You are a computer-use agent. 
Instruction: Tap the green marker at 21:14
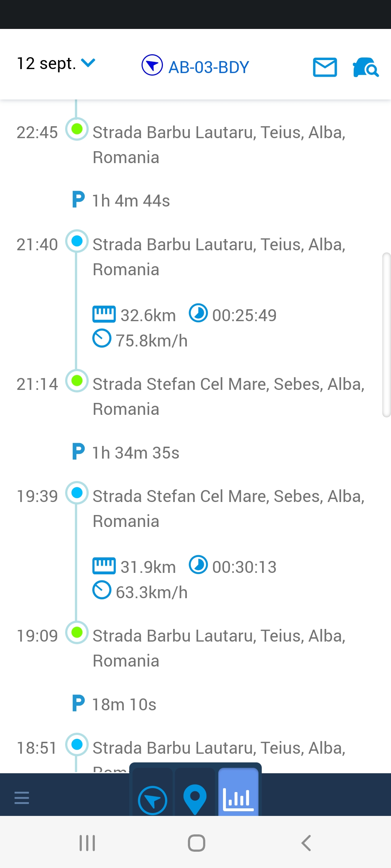(77, 380)
